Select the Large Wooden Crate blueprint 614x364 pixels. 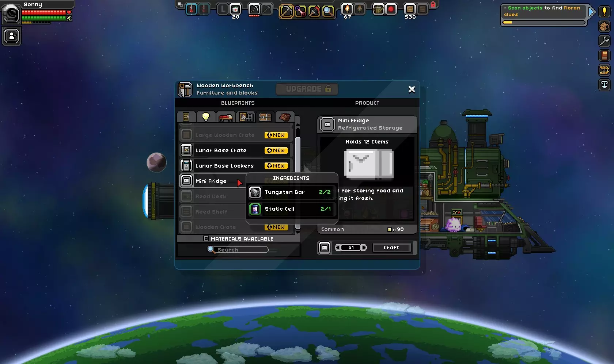pos(236,135)
